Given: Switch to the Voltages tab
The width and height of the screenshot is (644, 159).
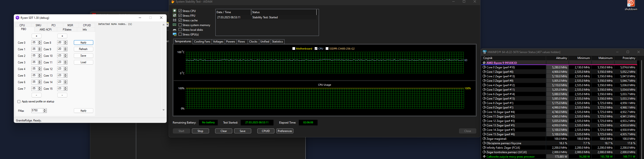Looking at the screenshot, I should [218, 42].
